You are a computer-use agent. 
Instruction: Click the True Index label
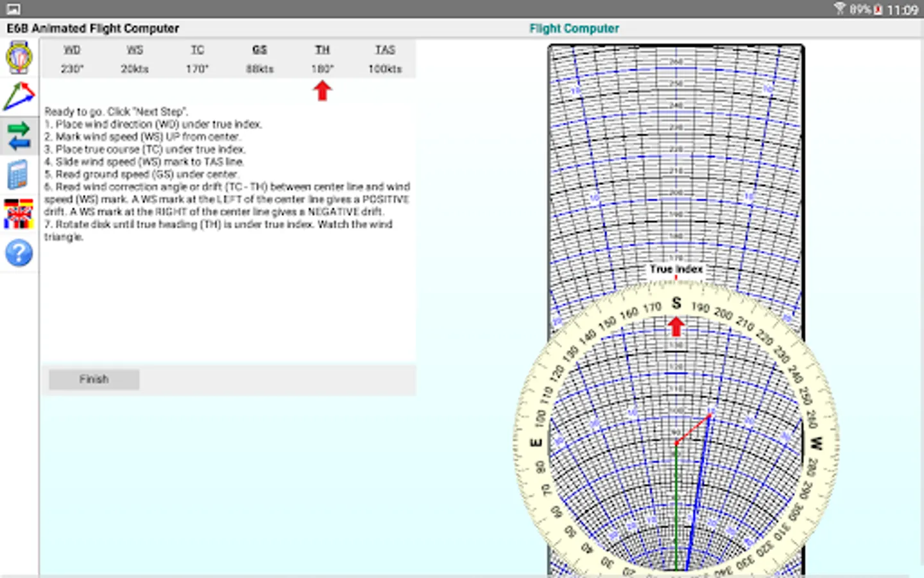tap(676, 269)
